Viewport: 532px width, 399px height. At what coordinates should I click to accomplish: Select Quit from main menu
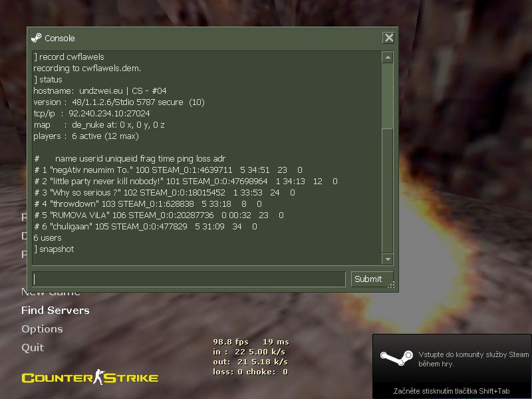coord(33,348)
